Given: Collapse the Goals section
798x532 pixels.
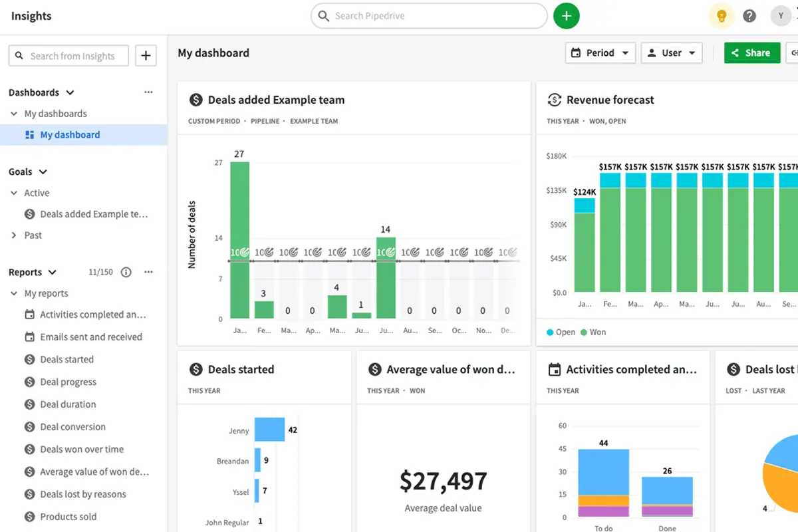Looking at the screenshot, I should [x=43, y=172].
